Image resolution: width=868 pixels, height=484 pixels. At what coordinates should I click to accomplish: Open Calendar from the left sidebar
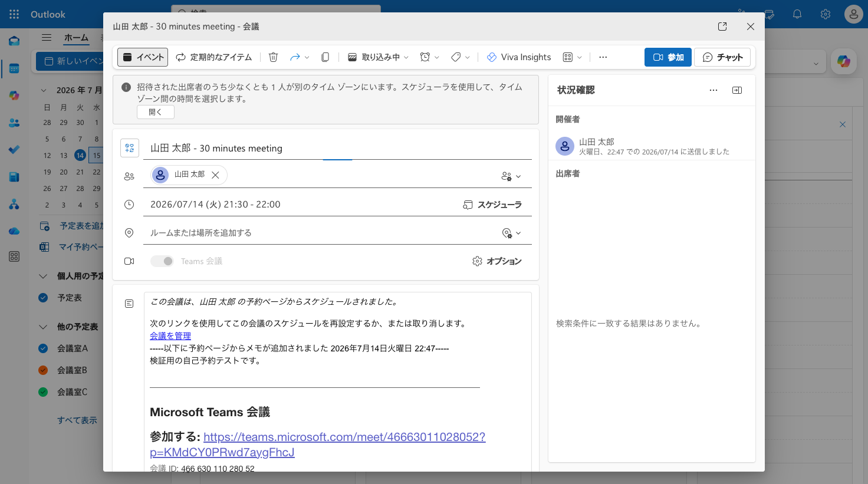(x=14, y=68)
